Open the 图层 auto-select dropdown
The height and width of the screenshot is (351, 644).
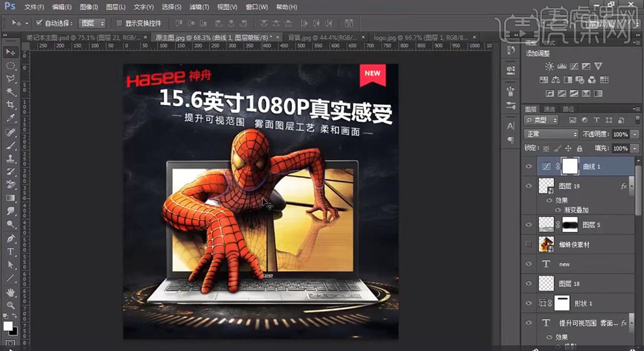91,23
